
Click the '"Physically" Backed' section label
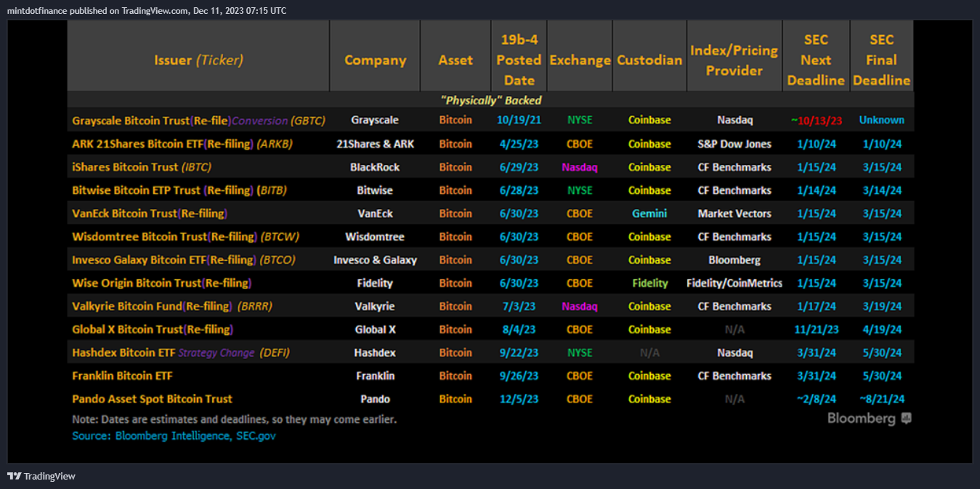(x=490, y=100)
